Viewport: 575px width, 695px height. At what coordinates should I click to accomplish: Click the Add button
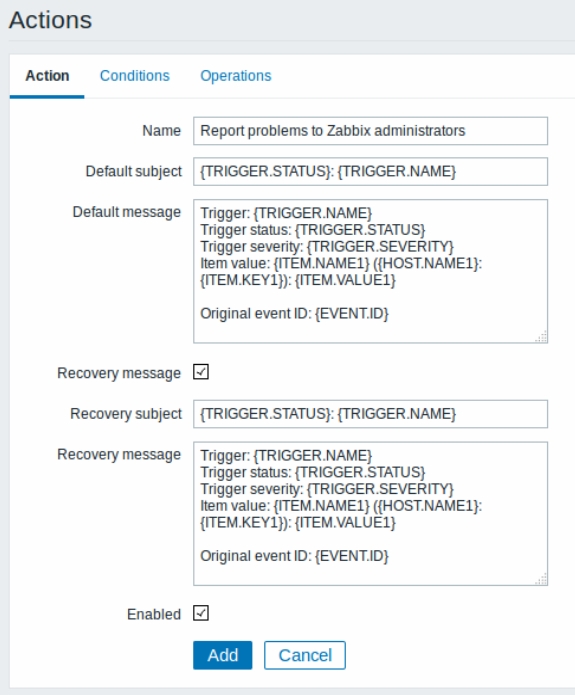[223, 655]
